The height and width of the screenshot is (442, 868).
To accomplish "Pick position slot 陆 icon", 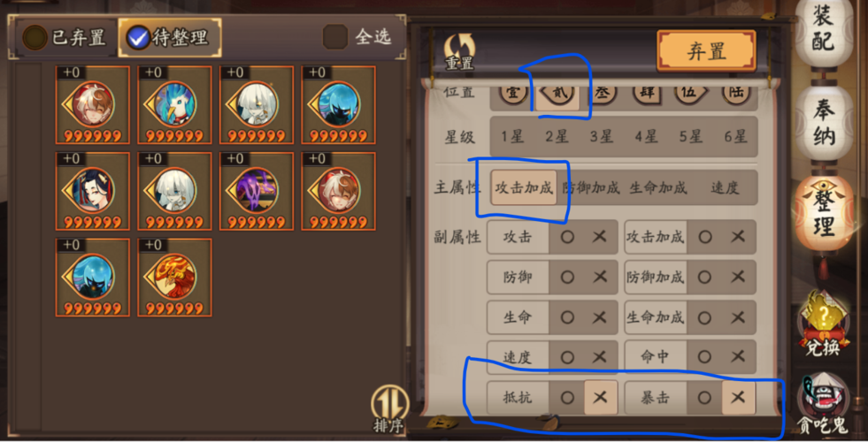I will pyautogui.click(x=735, y=94).
